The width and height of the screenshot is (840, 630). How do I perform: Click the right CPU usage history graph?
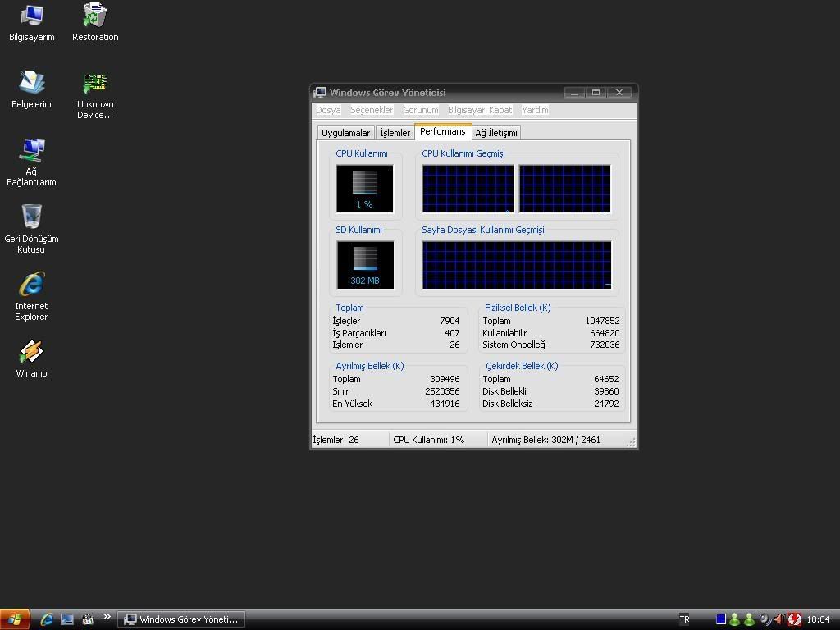(x=564, y=189)
